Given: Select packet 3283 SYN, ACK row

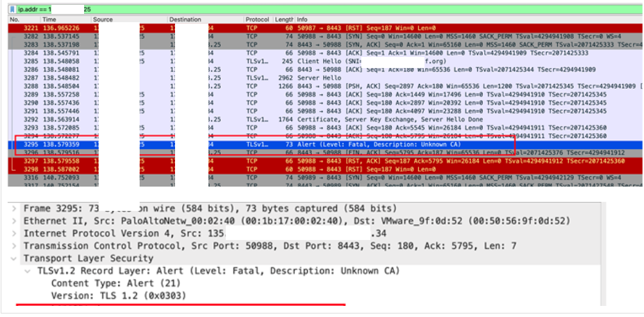Looking at the screenshot, I should [x=325, y=44].
